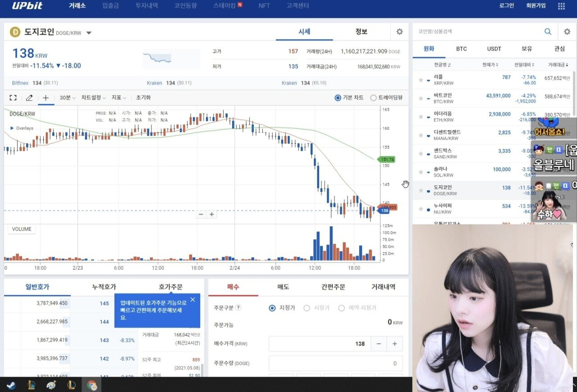Screen dimensions: 577x392
Task: Click the coin search magnifier icon
Action: (548, 32)
